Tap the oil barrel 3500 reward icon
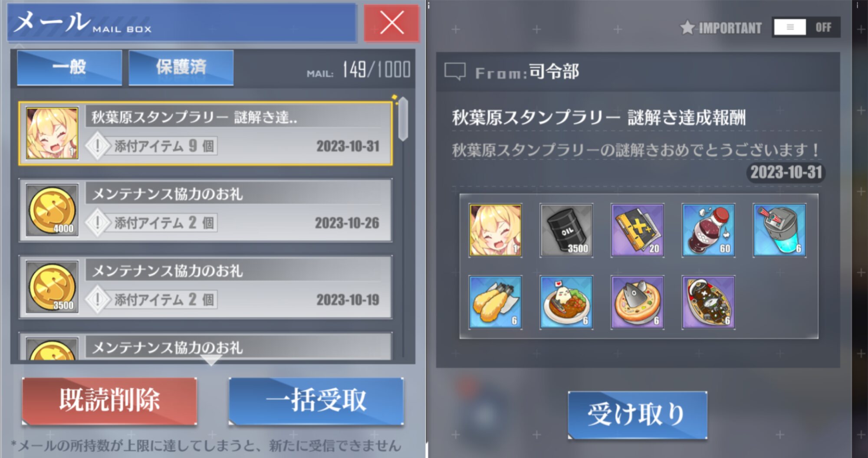This screenshot has width=868, height=458. tap(566, 230)
